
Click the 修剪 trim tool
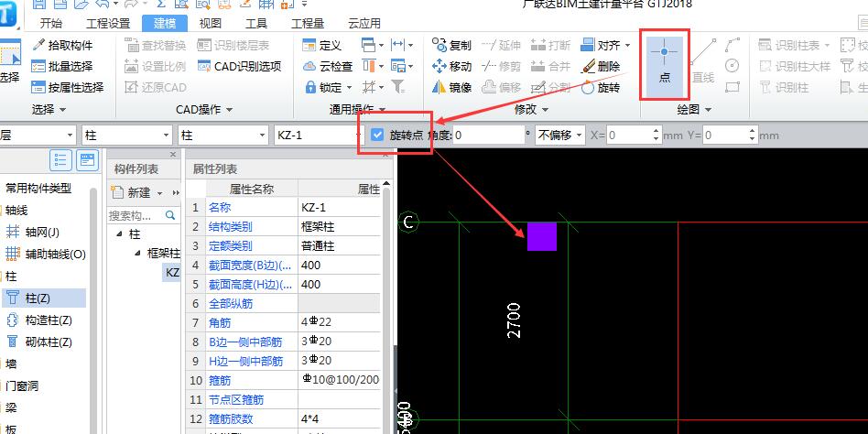(501, 67)
